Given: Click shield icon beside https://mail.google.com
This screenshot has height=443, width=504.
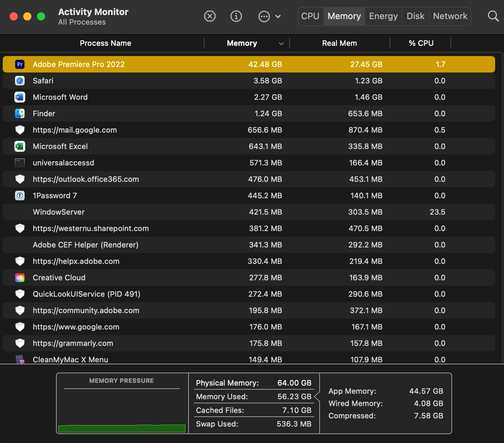Looking at the screenshot, I should (20, 130).
